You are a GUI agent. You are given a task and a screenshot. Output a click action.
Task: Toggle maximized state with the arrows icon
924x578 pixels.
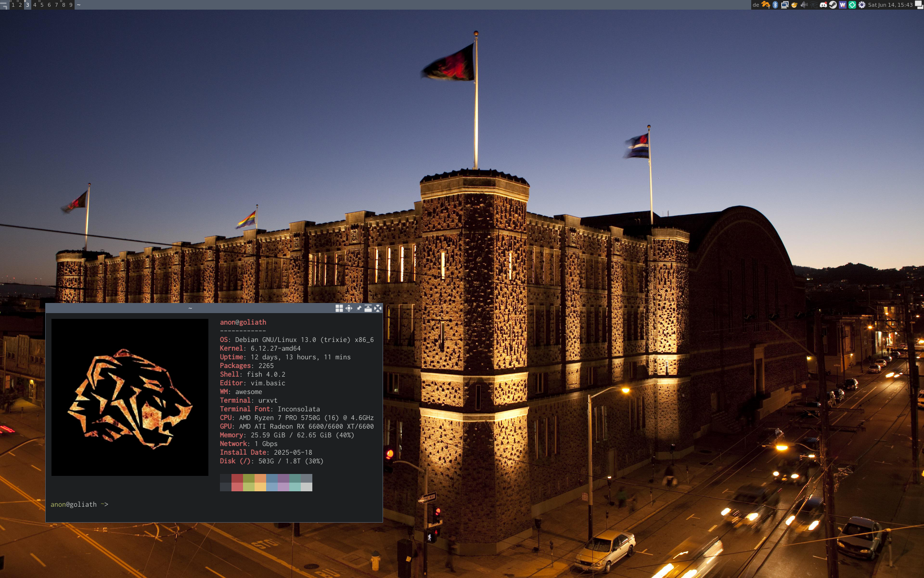(x=349, y=308)
